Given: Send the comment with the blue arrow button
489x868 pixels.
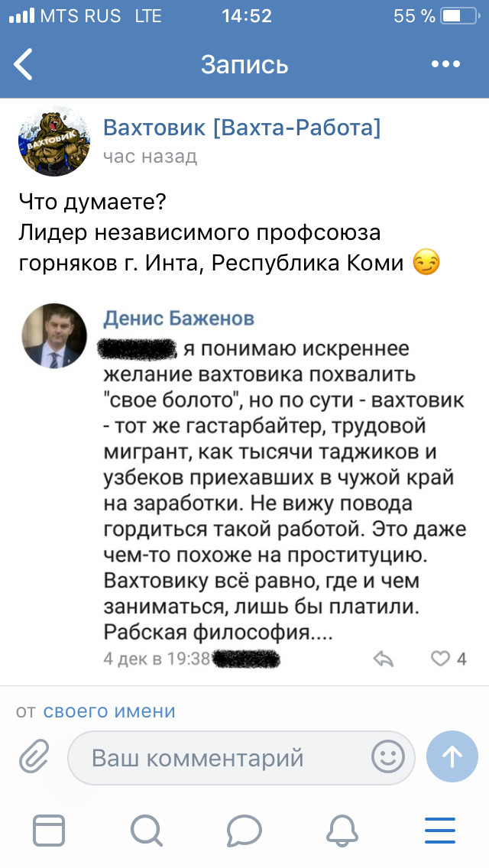Looking at the screenshot, I should coord(452,757).
